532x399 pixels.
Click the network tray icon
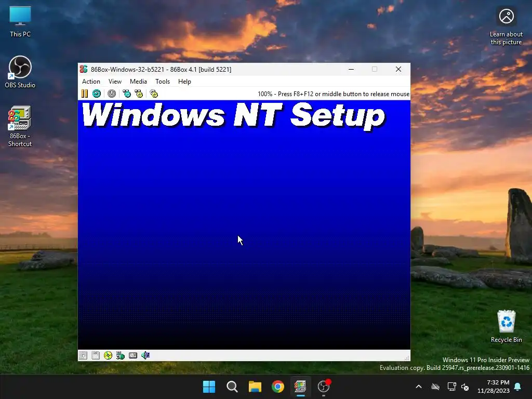coord(451,387)
